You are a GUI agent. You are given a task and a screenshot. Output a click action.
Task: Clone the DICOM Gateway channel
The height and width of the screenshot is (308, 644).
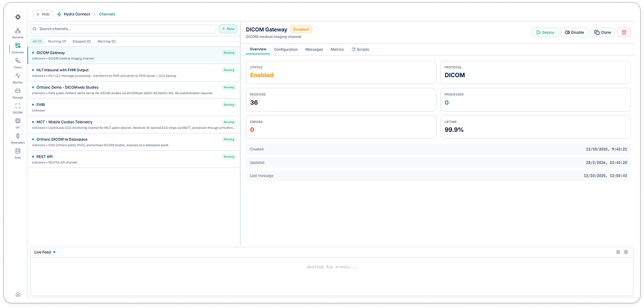click(x=603, y=33)
